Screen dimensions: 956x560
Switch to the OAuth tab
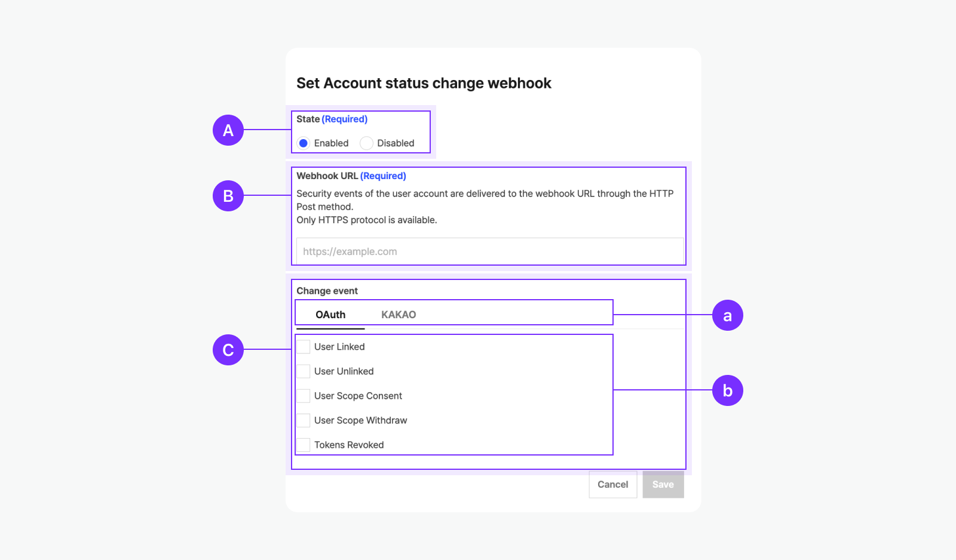tap(330, 315)
